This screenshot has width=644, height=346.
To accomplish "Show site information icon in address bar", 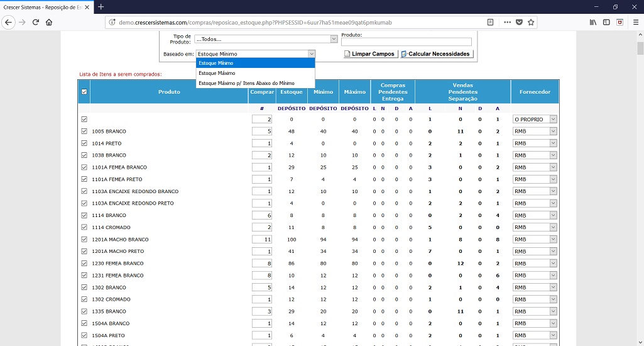I will [x=112, y=22].
